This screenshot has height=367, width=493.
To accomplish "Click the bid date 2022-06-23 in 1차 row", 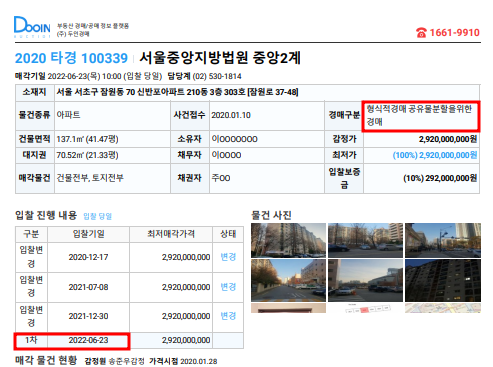I will tap(88, 340).
